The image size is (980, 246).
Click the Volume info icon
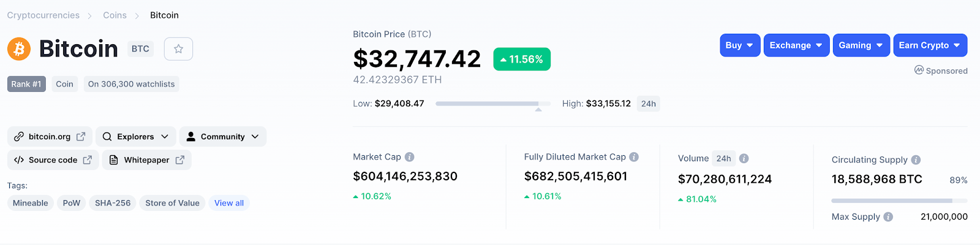[744, 158]
